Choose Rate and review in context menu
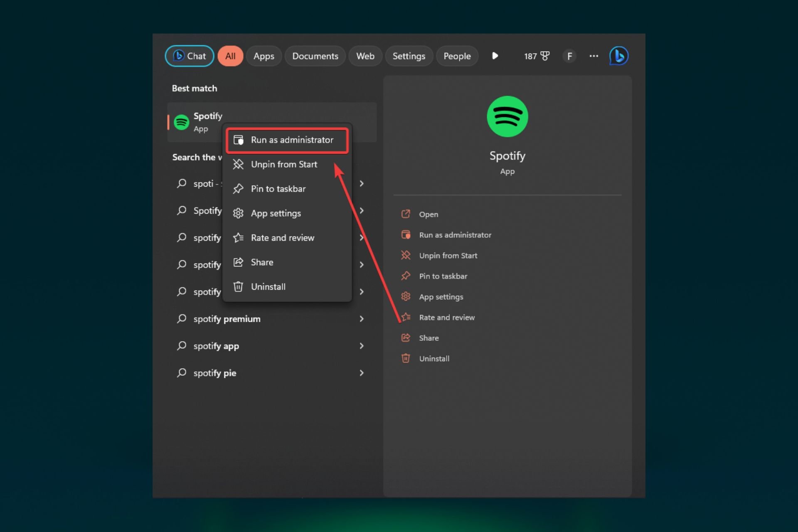 (287, 238)
